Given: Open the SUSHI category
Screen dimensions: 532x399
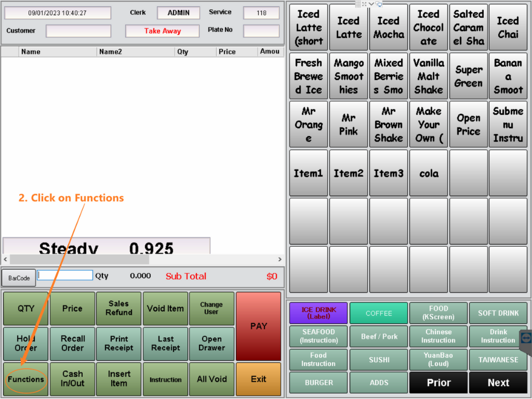Looking at the screenshot, I should 379,360.
